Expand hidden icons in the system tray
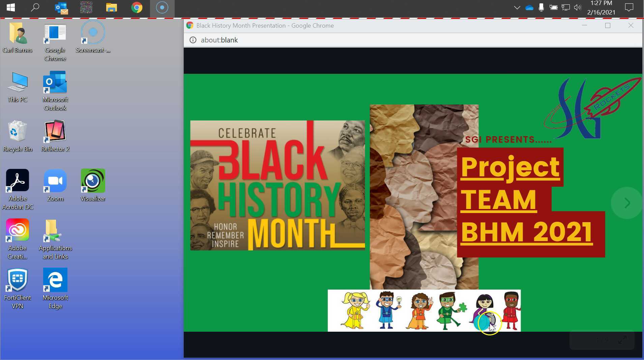Screen dimensions: 644x360 coord(517,7)
